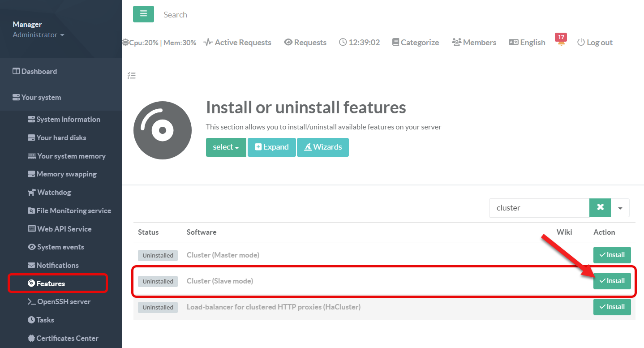The width and height of the screenshot is (644, 348).
Task: Open the Categorize section
Action: pos(415,43)
